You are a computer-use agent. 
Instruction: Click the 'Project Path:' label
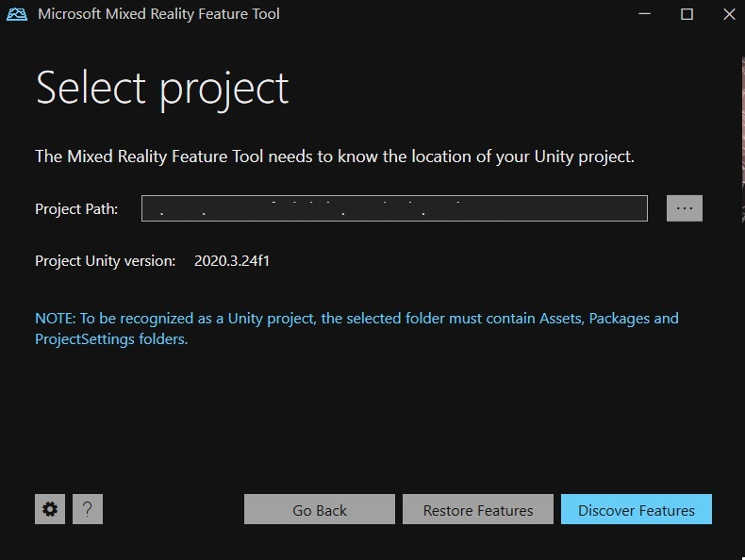click(76, 209)
